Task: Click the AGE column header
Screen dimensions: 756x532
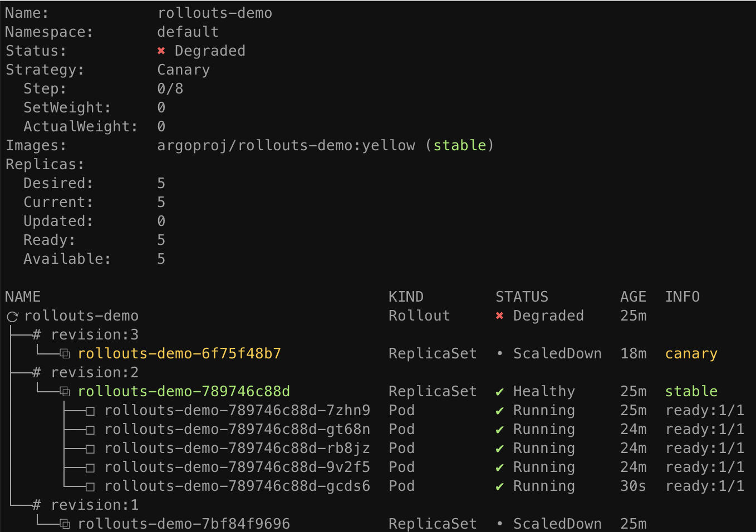Action: [634, 297]
